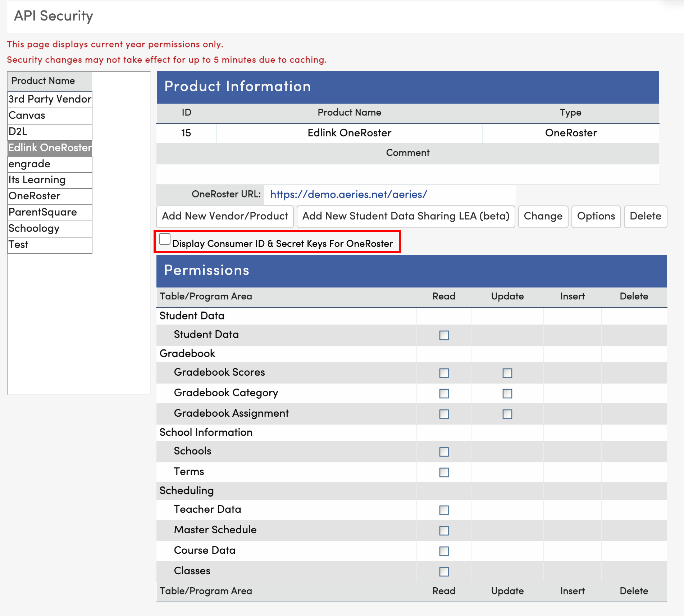Select engrade in product list

pyautogui.click(x=50, y=164)
